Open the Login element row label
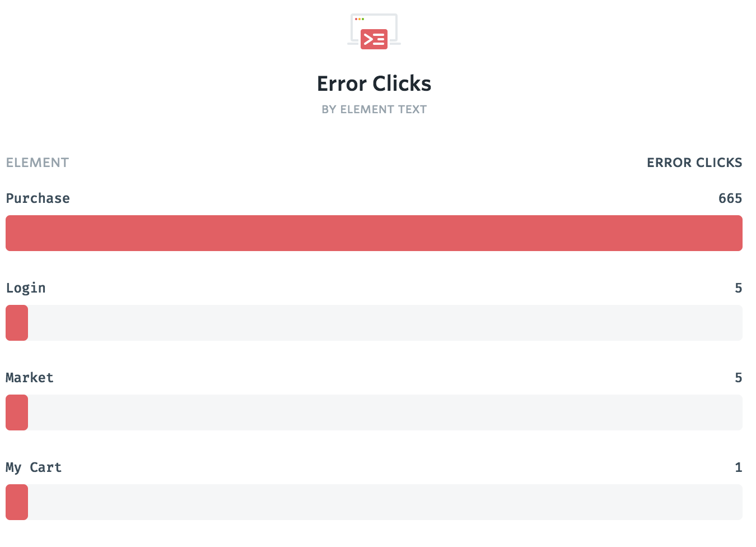 [x=26, y=288]
